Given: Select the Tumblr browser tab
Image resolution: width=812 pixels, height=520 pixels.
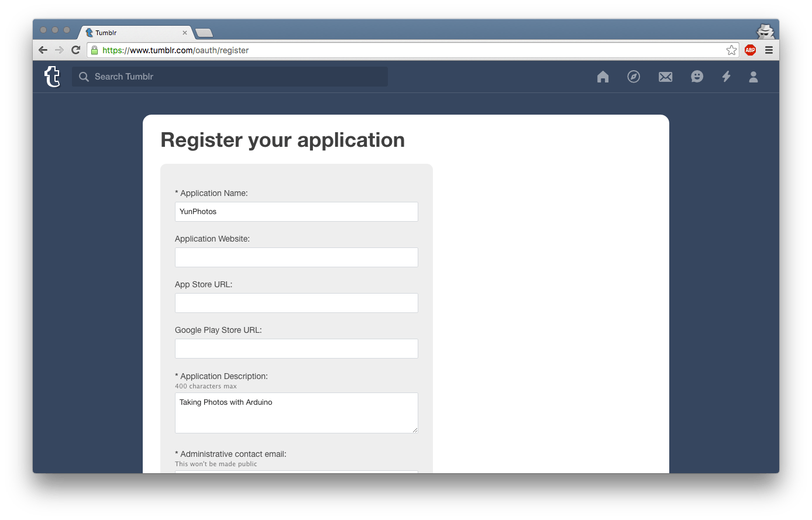Looking at the screenshot, I should click(136, 33).
